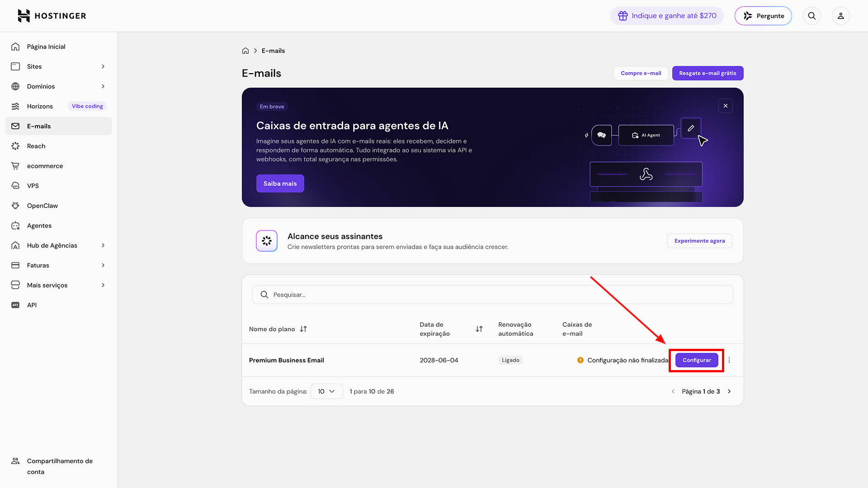Screen dimensions: 868x488
Task: Open Horizons in the sidebar
Action: [59, 106]
